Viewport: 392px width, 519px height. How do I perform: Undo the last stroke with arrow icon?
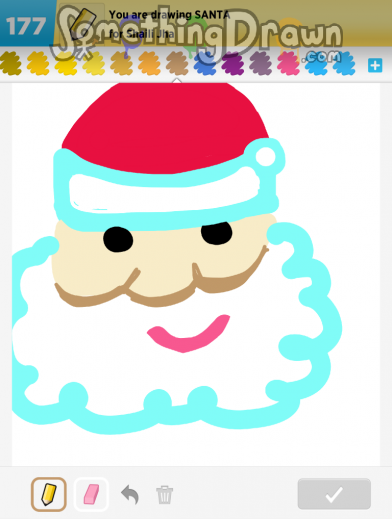tap(130, 494)
